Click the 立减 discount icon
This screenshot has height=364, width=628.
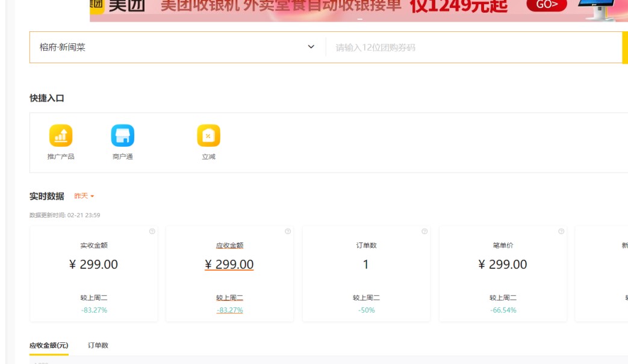tap(208, 136)
